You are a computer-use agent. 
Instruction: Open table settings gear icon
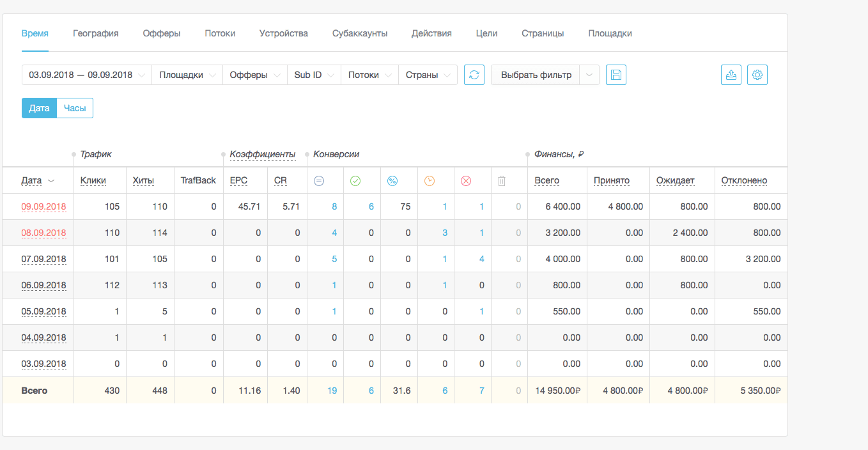(757, 75)
